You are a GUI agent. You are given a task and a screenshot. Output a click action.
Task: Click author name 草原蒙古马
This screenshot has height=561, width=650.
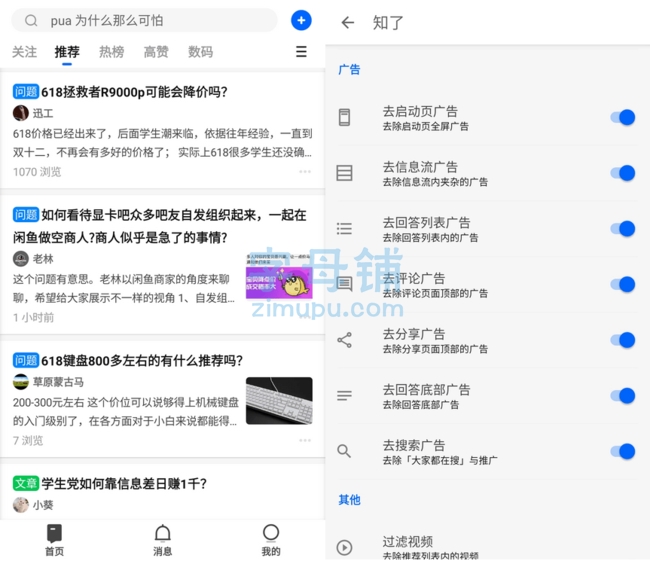pos(58,382)
